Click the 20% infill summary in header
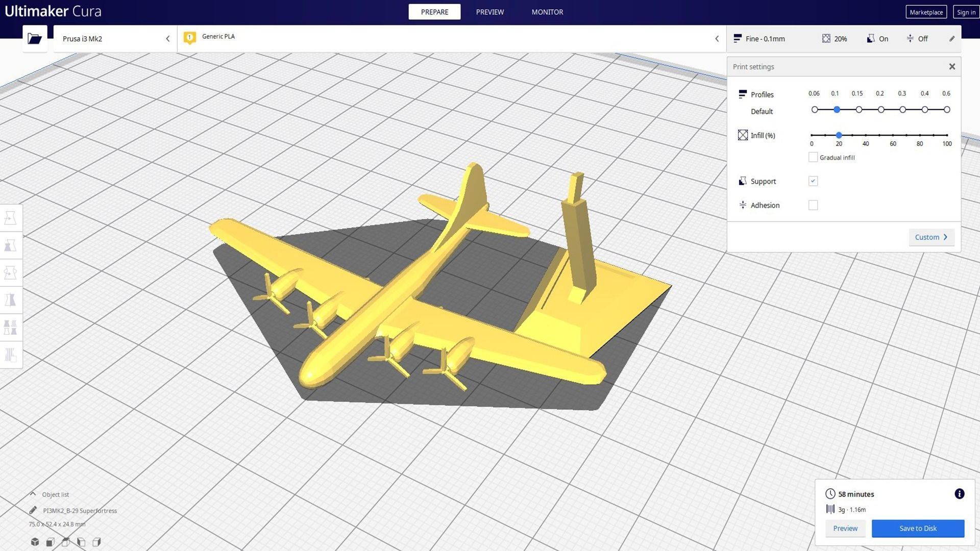The height and width of the screenshot is (551, 980). pyautogui.click(x=835, y=39)
